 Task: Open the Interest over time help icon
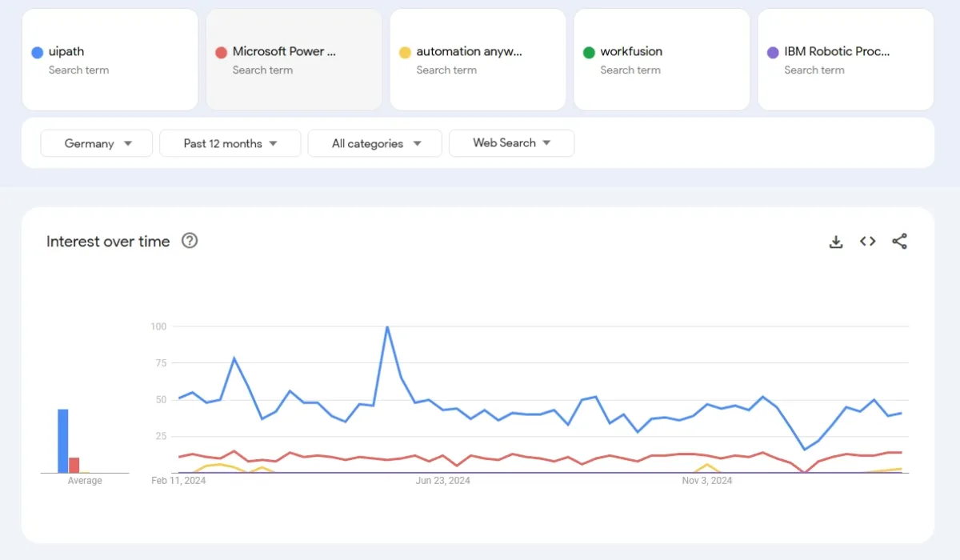pos(190,241)
